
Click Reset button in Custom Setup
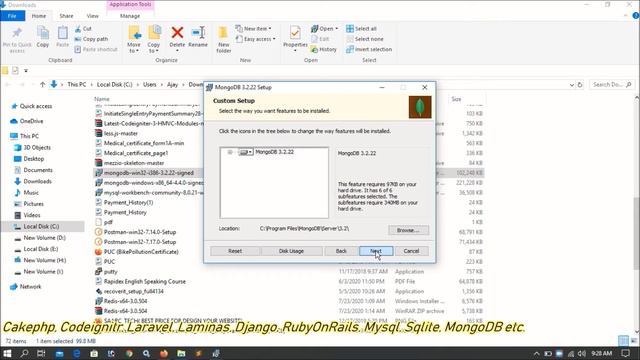point(235,251)
